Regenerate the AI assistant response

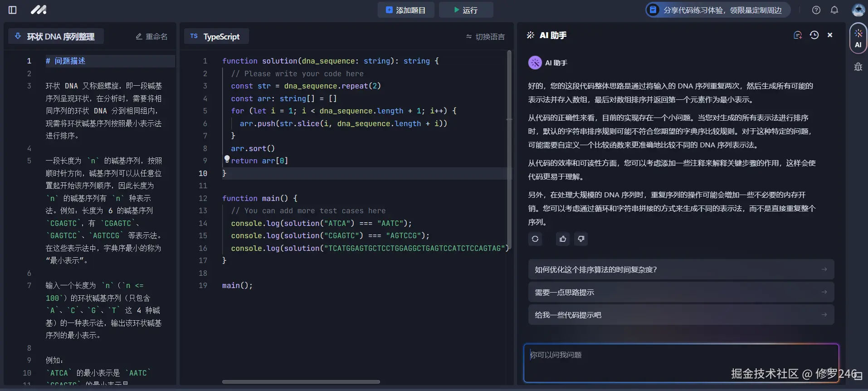coord(535,239)
